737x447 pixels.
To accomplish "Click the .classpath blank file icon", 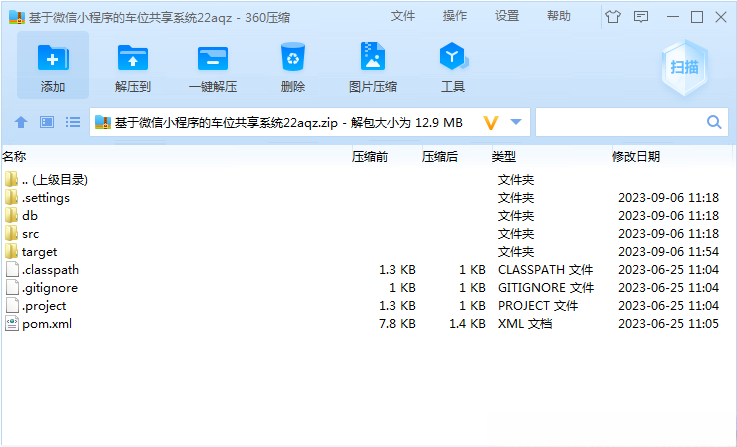I will click(x=12, y=270).
